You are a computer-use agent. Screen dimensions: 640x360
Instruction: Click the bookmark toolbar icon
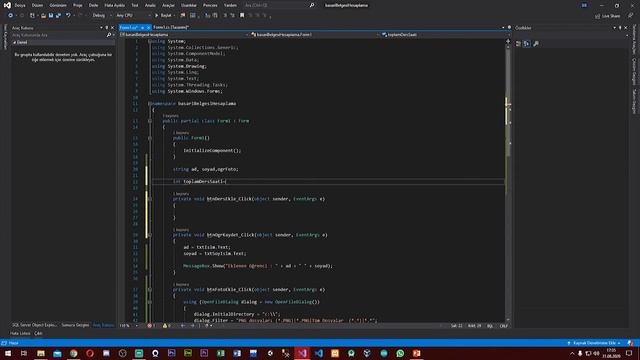(242, 16)
